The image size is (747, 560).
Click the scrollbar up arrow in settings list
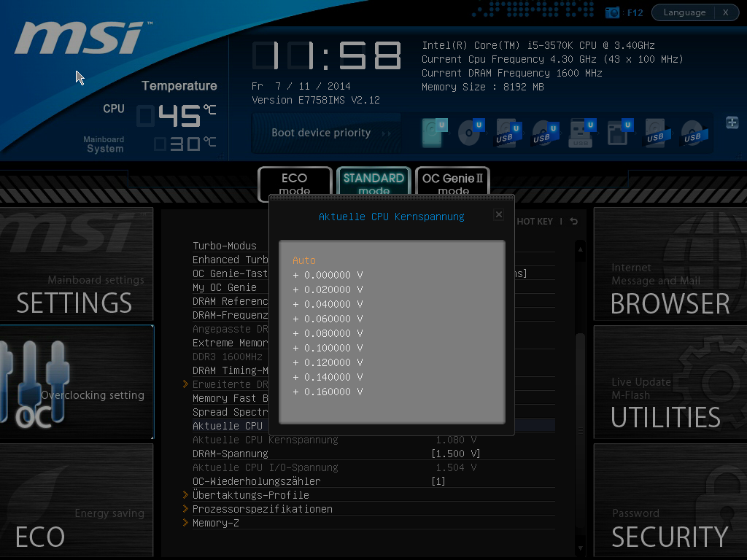coord(580,249)
